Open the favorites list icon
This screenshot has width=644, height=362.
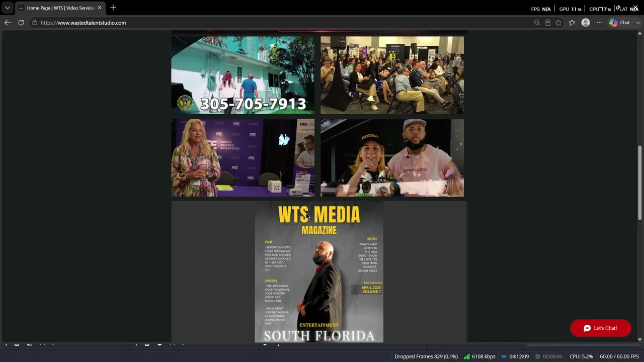[572, 23]
